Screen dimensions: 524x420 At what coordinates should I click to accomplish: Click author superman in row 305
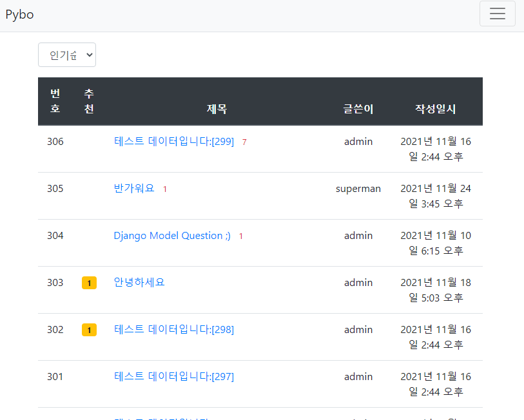358,189
